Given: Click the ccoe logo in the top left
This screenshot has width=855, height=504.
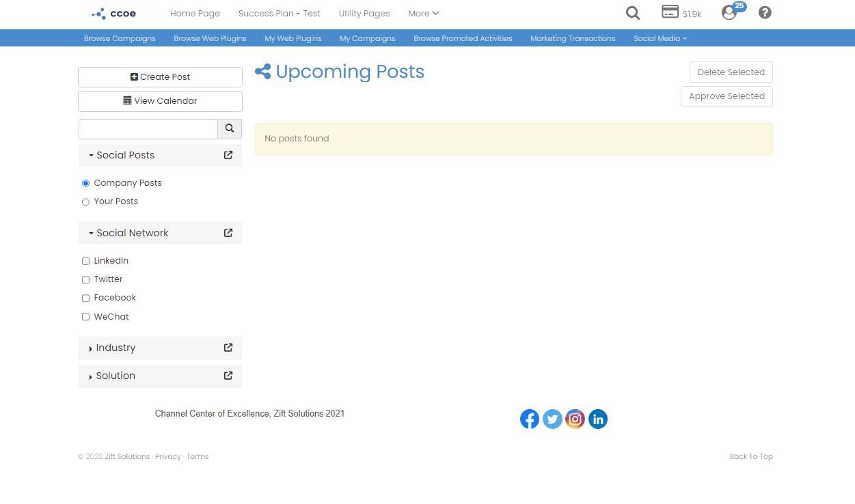Looking at the screenshot, I should [x=113, y=13].
